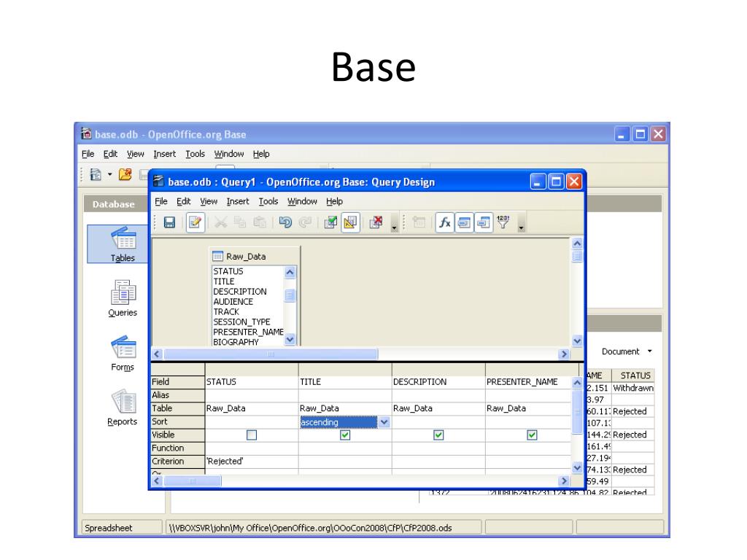Screen dimensions: 747x560
Task: Open File menu in Query Design window
Action: pos(161,201)
